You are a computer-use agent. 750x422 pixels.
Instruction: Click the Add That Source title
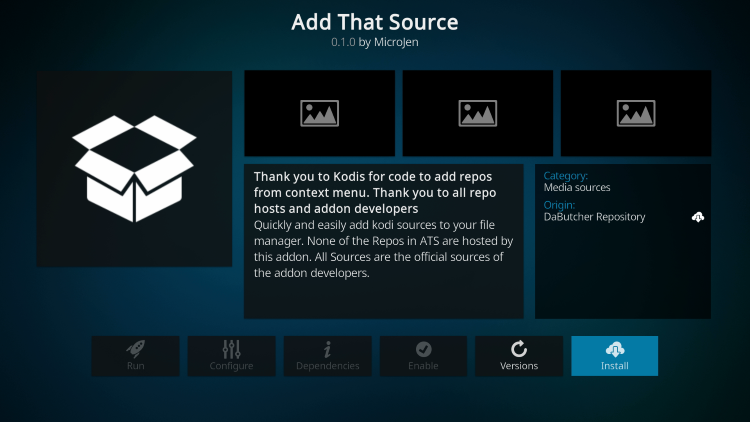[375, 21]
